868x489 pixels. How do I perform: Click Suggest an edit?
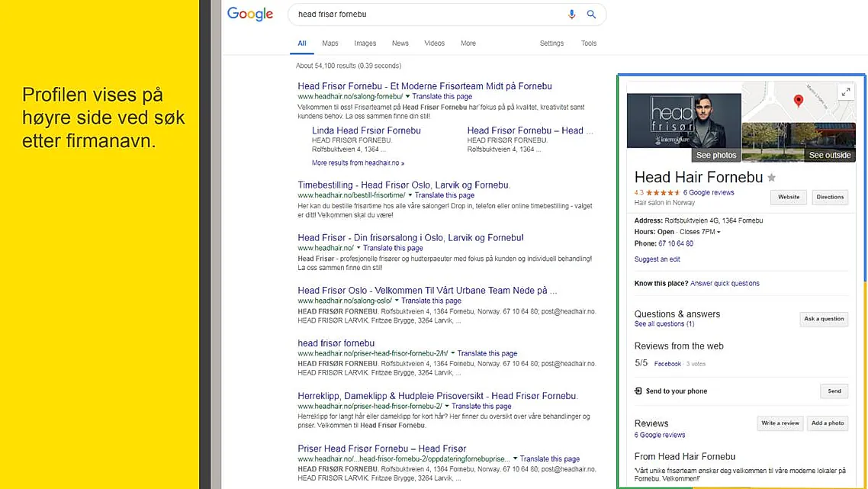657,259
